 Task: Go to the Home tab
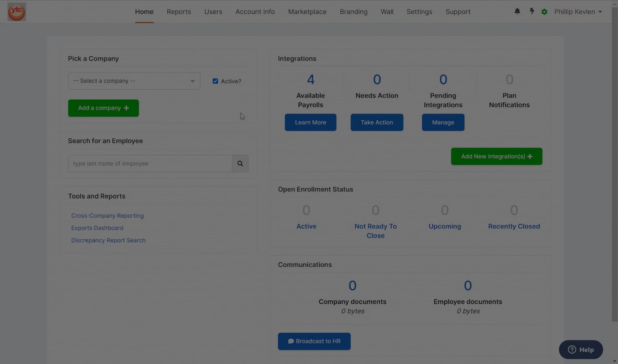(x=144, y=12)
